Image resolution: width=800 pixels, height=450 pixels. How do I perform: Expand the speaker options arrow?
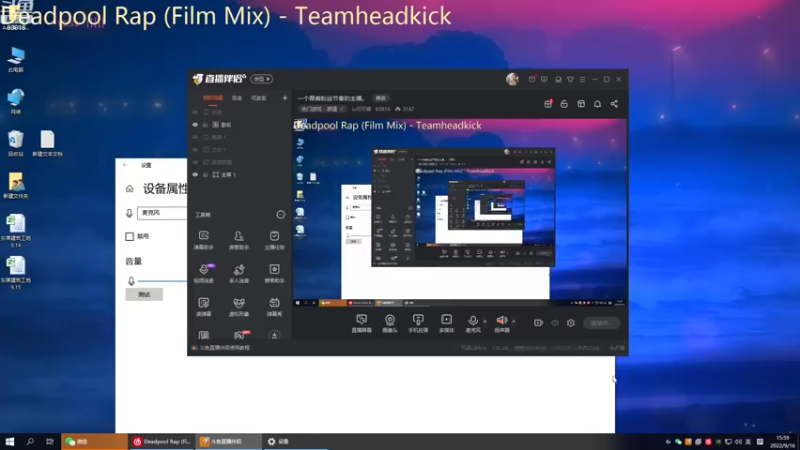514,321
